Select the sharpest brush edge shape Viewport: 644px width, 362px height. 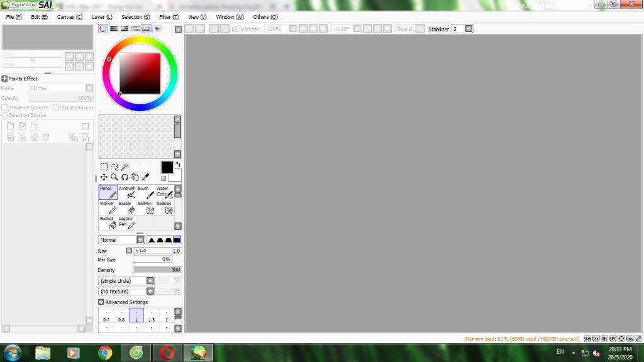click(x=152, y=239)
